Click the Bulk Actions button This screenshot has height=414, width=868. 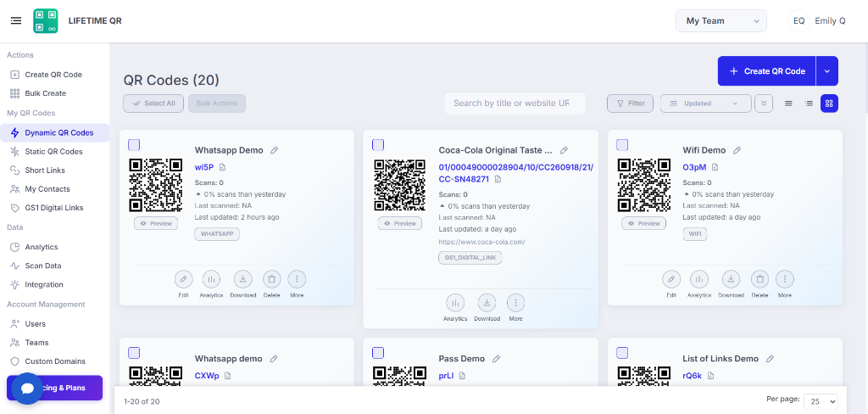216,103
